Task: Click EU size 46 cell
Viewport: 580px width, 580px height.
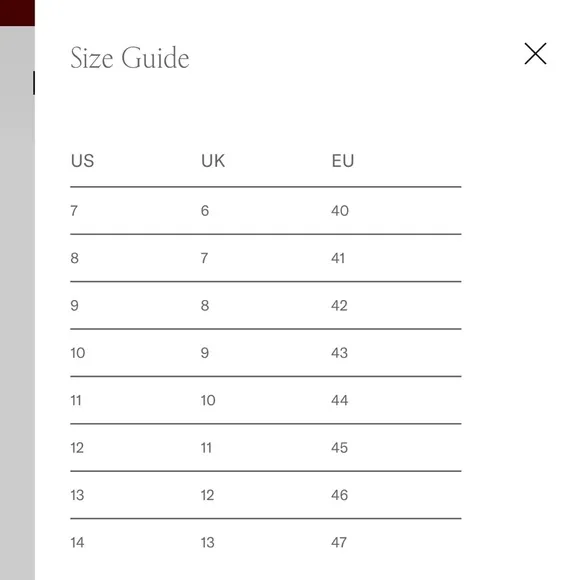Action: pyautogui.click(x=340, y=495)
